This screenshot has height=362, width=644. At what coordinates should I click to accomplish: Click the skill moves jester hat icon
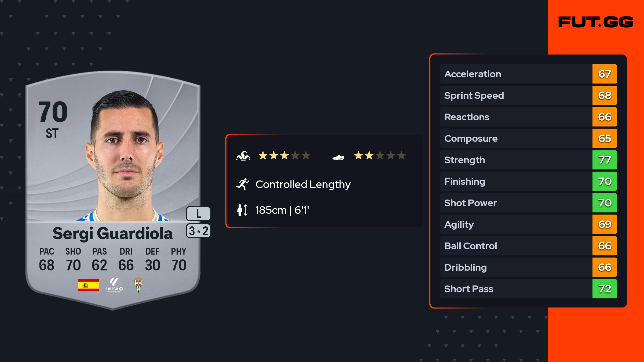[243, 156]
